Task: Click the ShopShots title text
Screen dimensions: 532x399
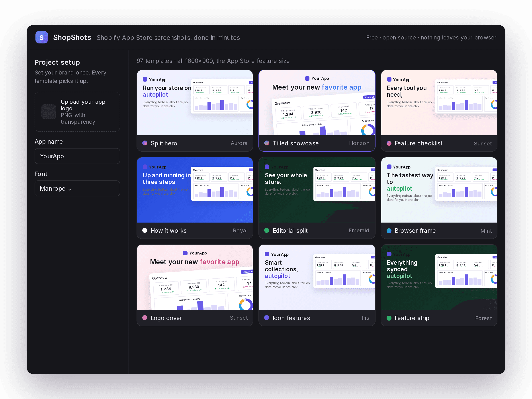Action: click(x=72, y=37)
